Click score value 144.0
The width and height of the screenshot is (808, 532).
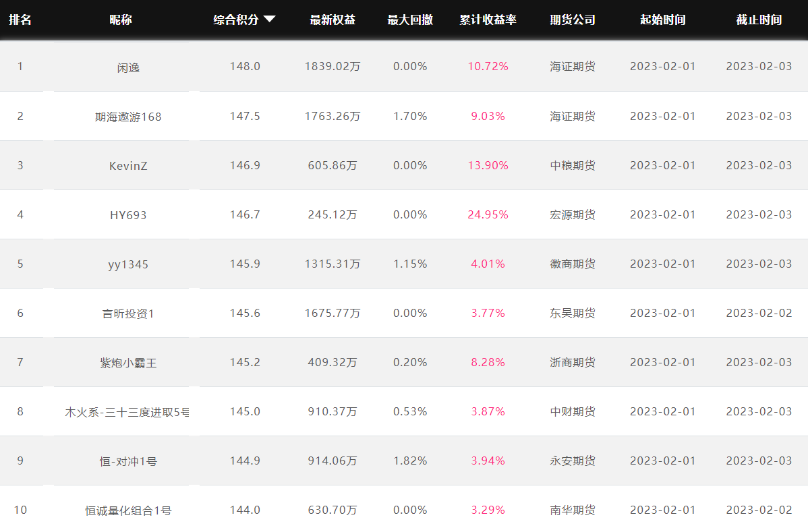245,510
